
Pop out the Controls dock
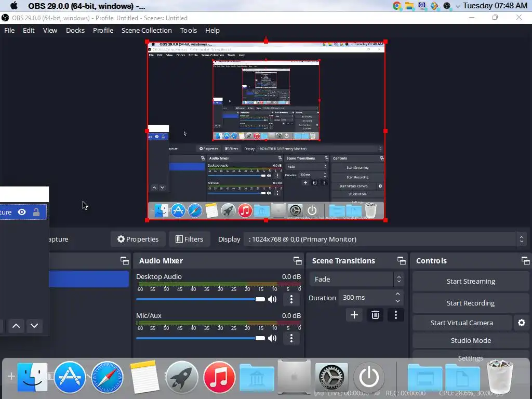[526, 261]
